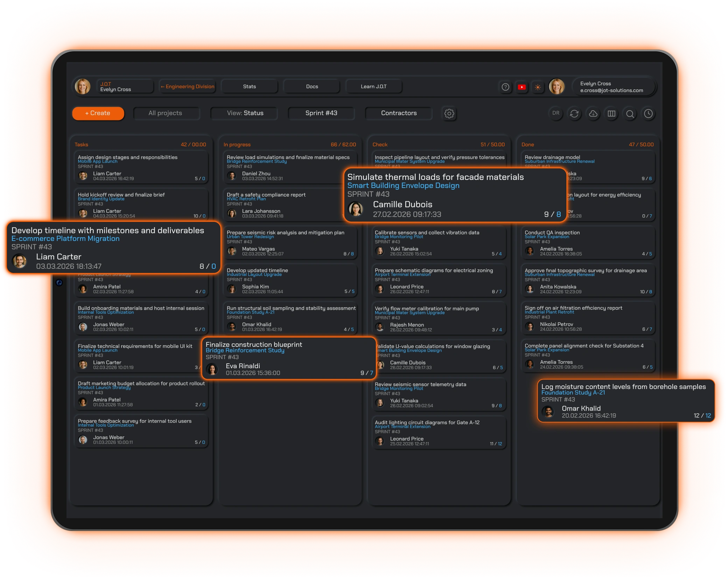Go back to Engineering Division
728x580 pixels.
(x=187, y=86)
